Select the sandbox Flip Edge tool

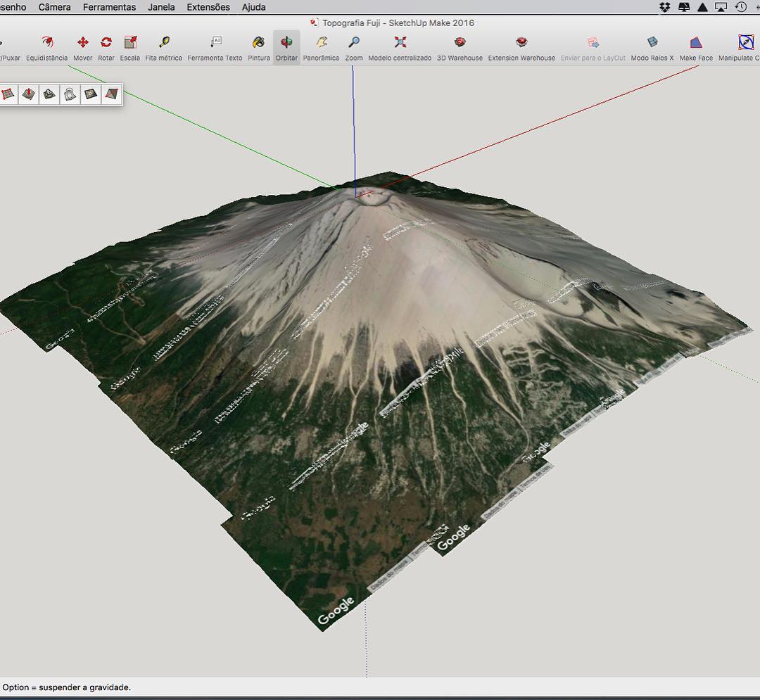pyautogui.click(x=111, y=94)
